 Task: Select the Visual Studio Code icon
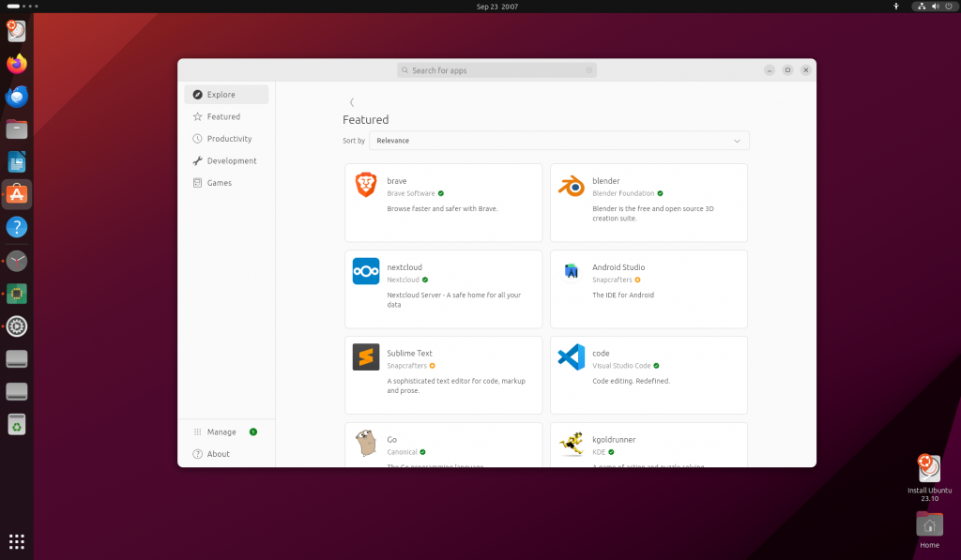pyautogui.click(x=571, y=357)
